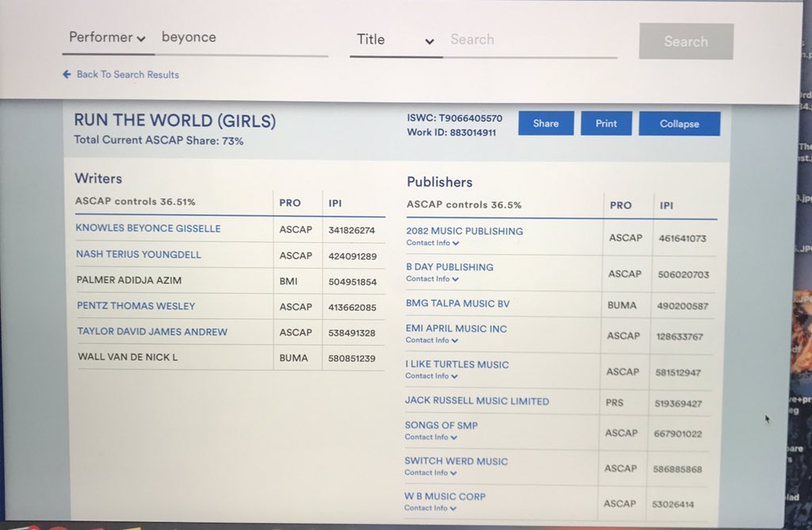
Task: Open writer Nash Terius Youngdell
Action: [x=138, y=255]
